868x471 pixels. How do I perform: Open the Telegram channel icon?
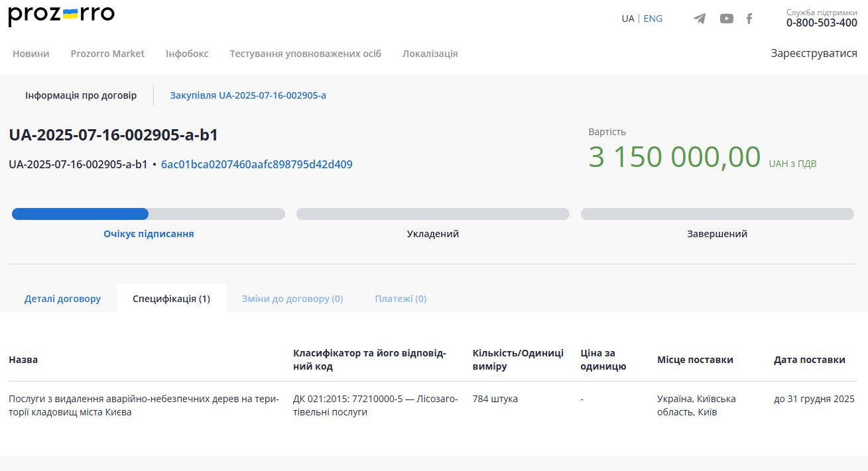700,19
